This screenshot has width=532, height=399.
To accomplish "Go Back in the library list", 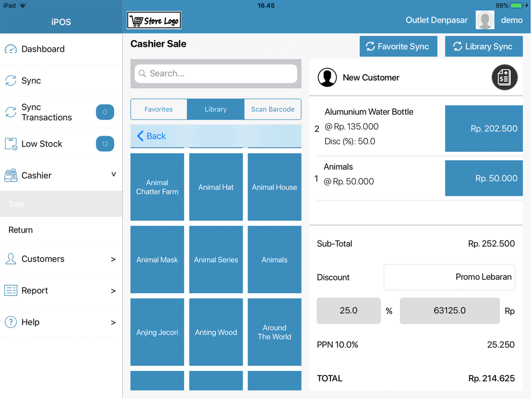I will [x=152, y=136].
